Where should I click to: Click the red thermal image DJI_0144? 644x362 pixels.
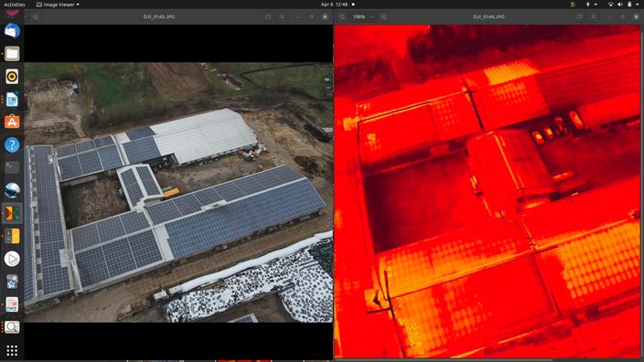(x=487, y=191)
